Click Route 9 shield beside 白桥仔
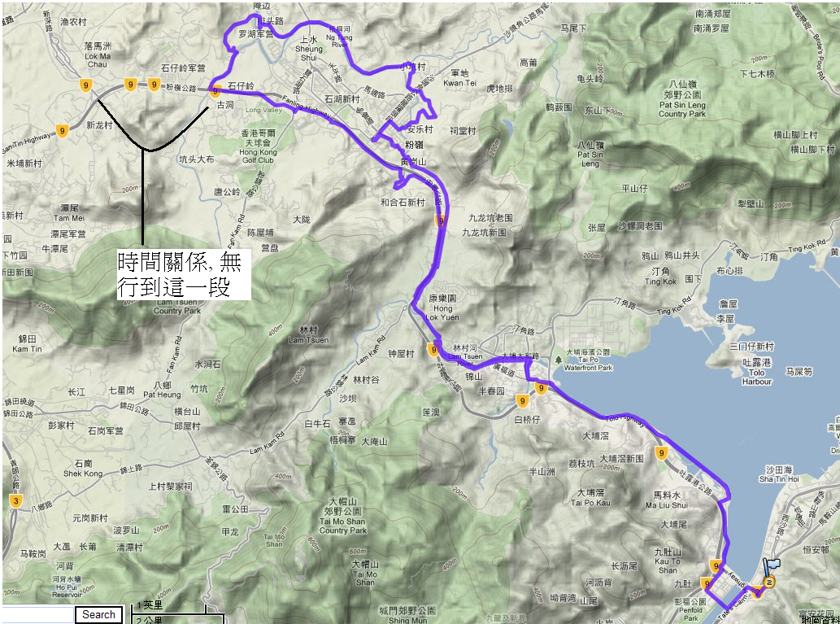The height and width of the screenshot is (624, 840). click(522, 400)
